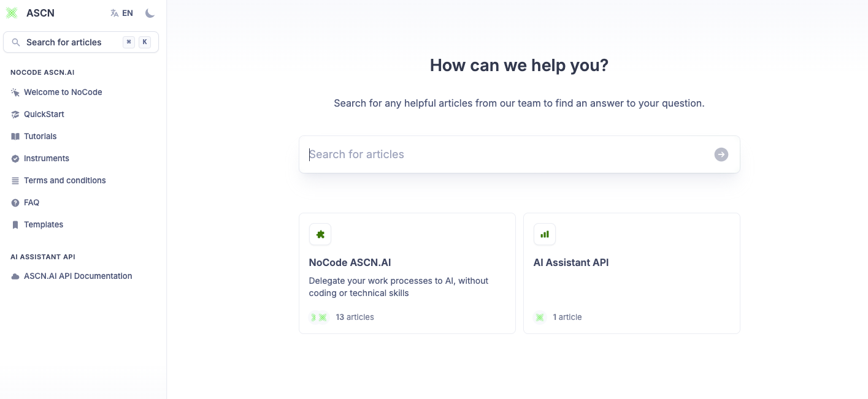This screenshot has height=399, width=868.
Task: Go to Terms and conditions
Action: pos(64,180)
